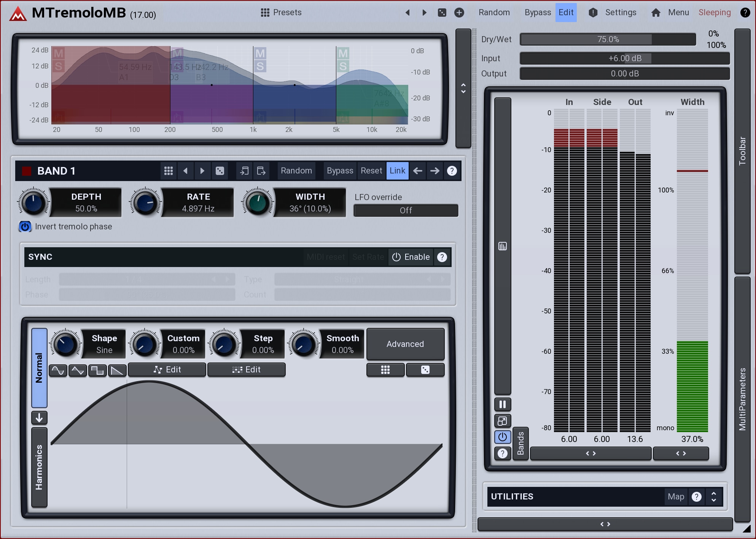Enable the SYNC section
This screenshot has width=756, height=539.
[411, 257]
